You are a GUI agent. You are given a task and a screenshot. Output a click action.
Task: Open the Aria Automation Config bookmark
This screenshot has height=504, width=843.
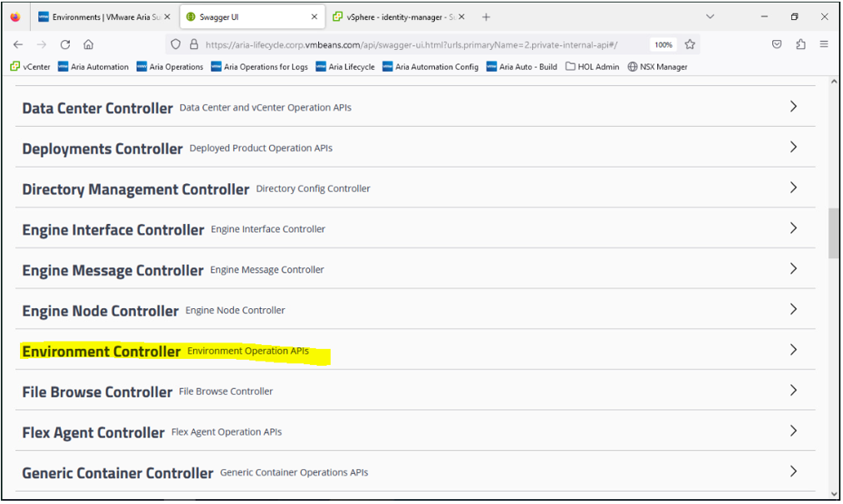(431, 67)
